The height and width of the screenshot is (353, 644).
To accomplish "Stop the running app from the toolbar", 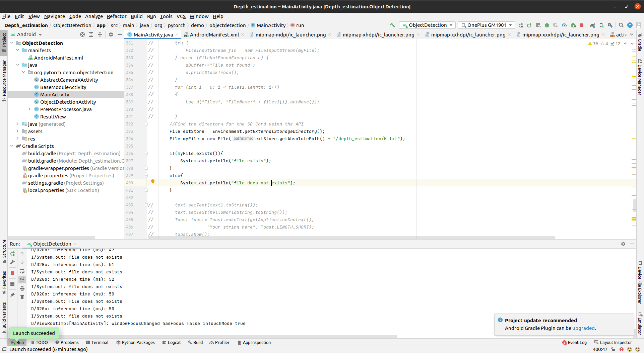I will 582,25.
